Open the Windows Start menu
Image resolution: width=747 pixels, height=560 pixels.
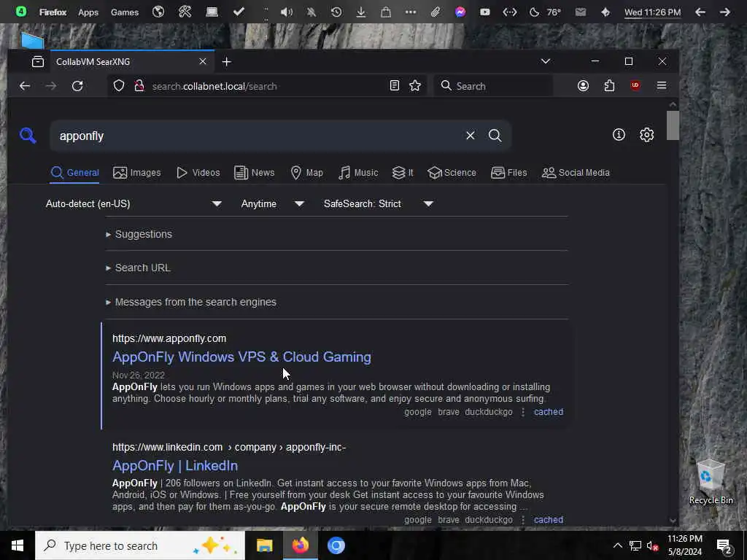click(x=18, y=545)
